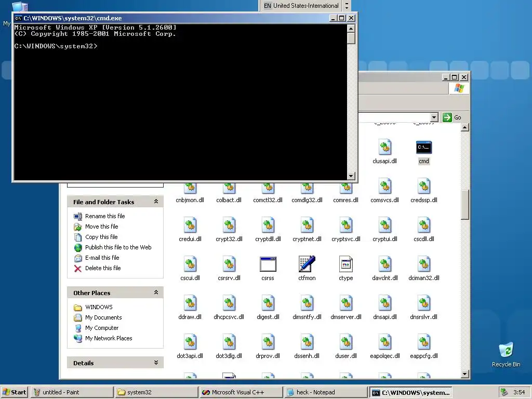Switch to untitled - Paint taskbar button
Screen dimensions: 532x399
click(72, 392)
